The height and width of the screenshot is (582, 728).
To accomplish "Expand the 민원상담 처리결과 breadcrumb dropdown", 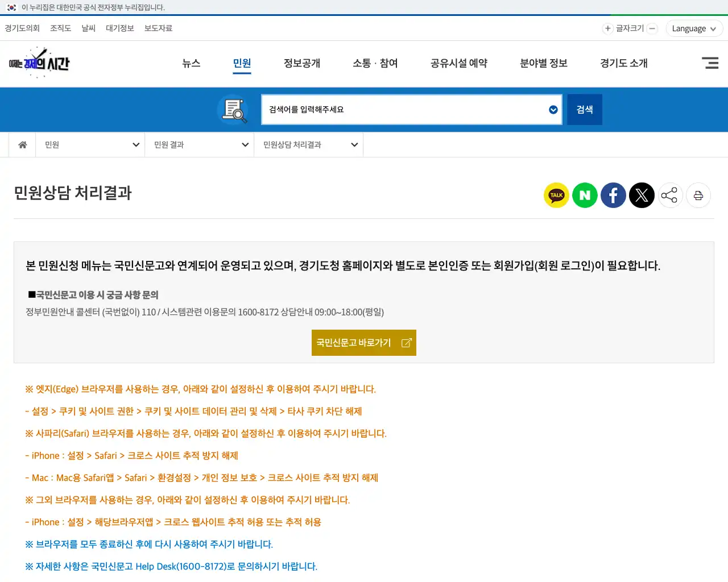I will (309, 145).
